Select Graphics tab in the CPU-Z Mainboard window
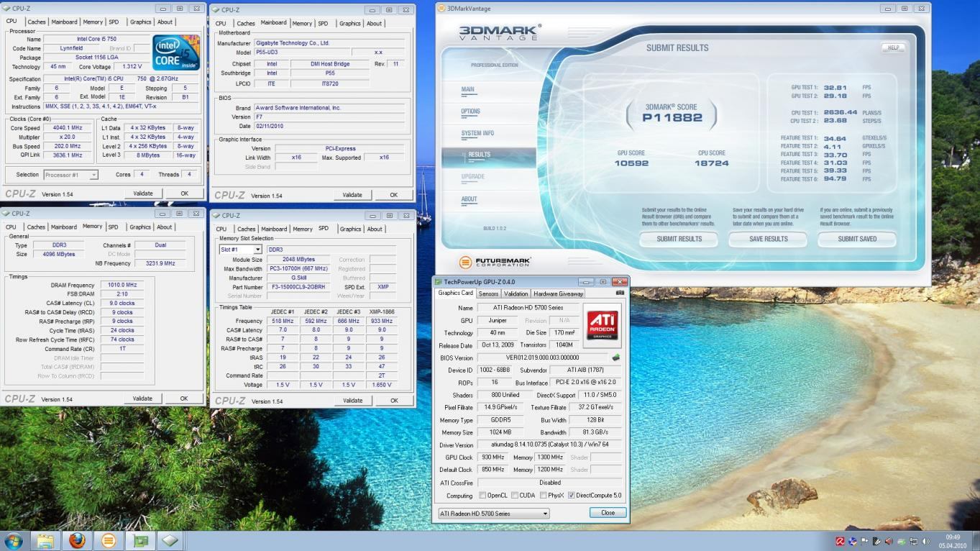 [350, 23]
